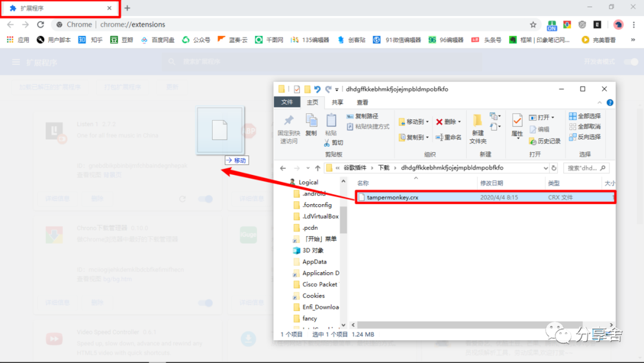Select the tampermonkey.crx file
This screenshot has height=363, width=644.
pos(485,198)
